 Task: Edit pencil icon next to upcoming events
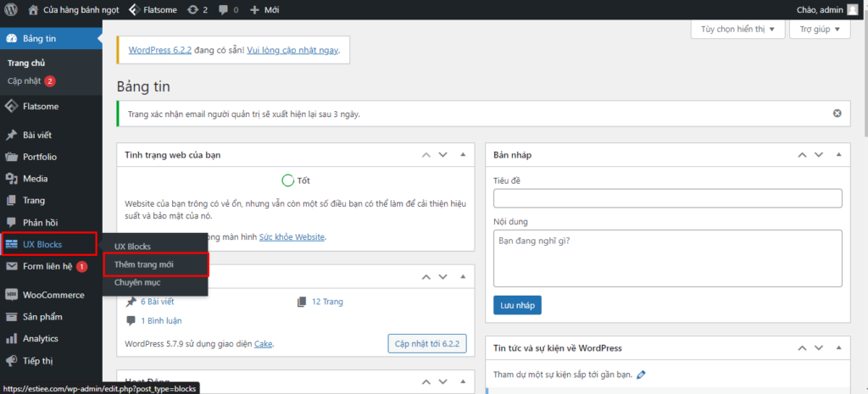[641, 374]
